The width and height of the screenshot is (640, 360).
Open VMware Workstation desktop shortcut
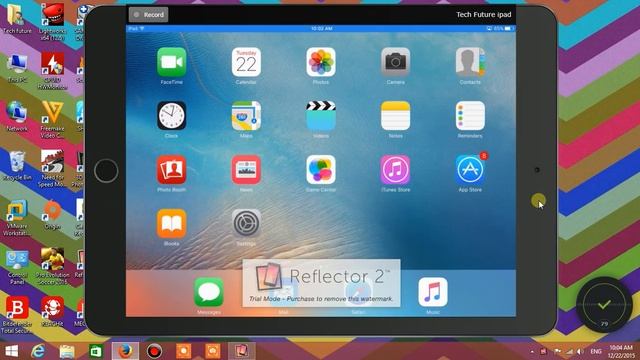(17, 218)
